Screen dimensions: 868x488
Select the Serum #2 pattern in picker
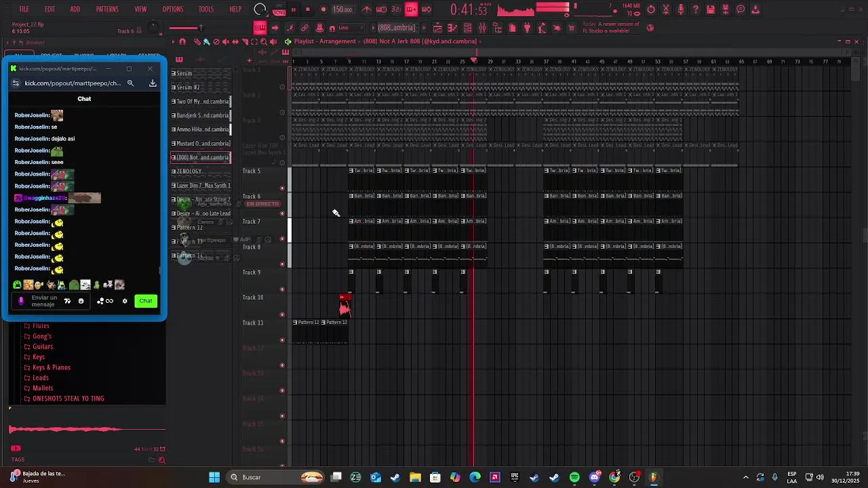[201, 87]
